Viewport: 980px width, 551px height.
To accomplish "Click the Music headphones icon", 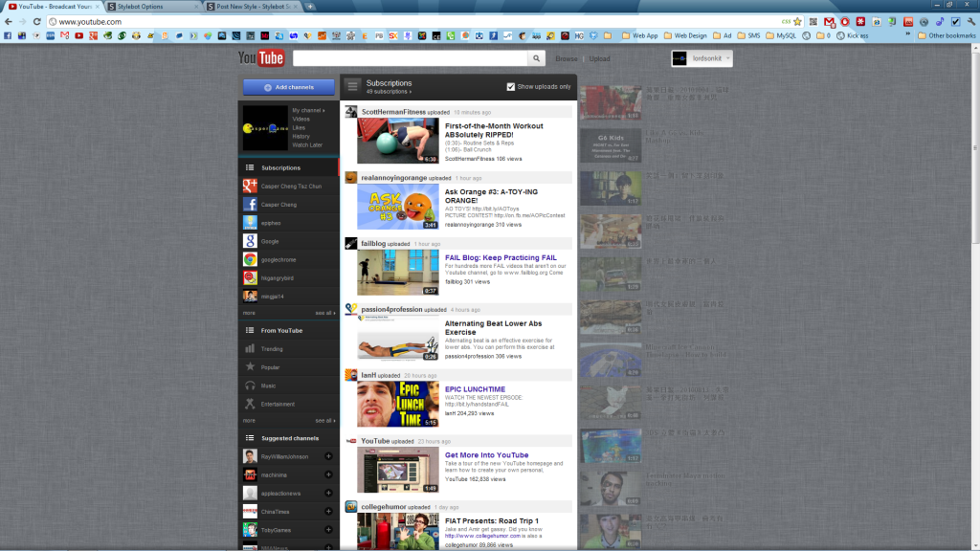I will coord(250,386).
